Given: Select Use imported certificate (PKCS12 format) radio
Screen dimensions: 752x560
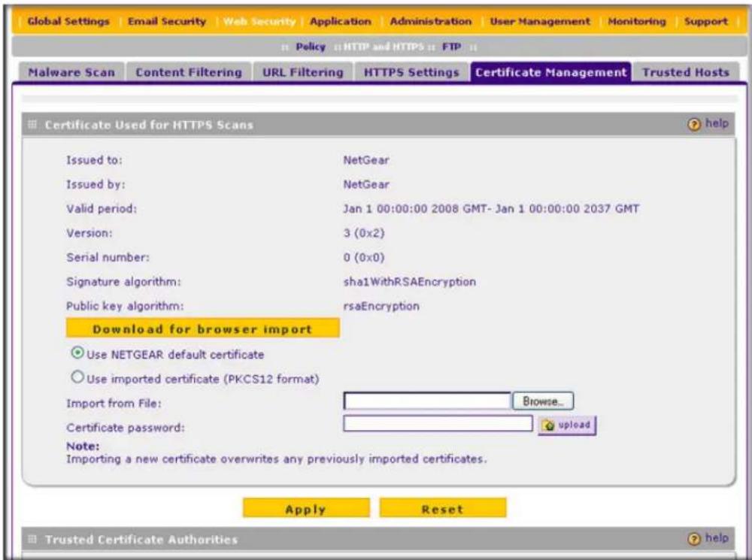Looking at the screenshot, I should point(77,378).
